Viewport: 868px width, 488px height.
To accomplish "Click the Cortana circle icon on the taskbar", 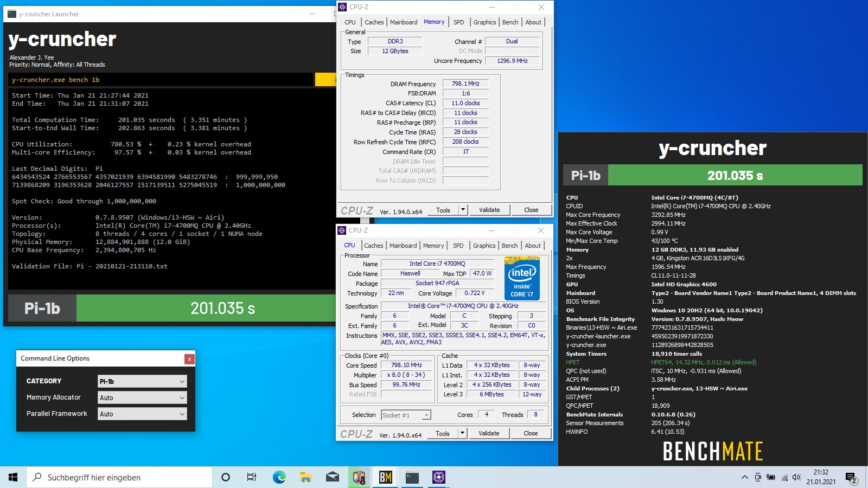I will [x=226, y=477].
